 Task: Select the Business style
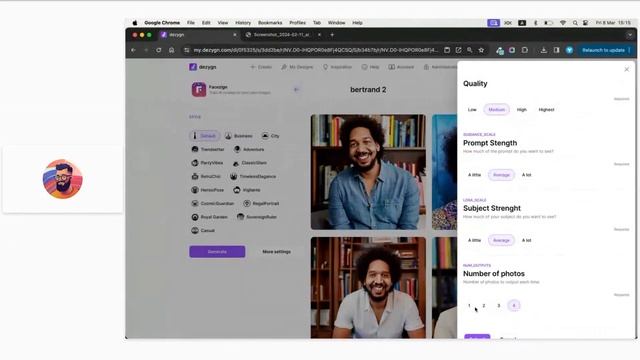(239, 136)
